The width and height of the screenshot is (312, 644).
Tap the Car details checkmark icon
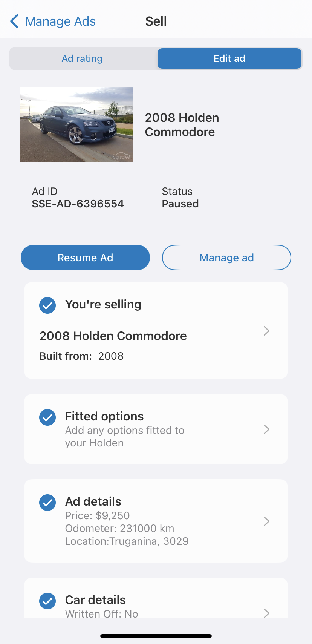(47, 601)
